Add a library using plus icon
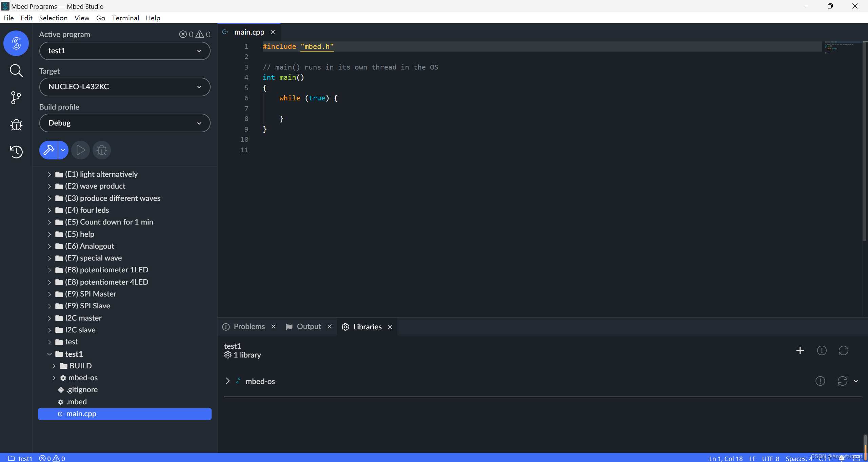This screenshot has width=868, height=462. pyautogui.click(x=800, y=350)
